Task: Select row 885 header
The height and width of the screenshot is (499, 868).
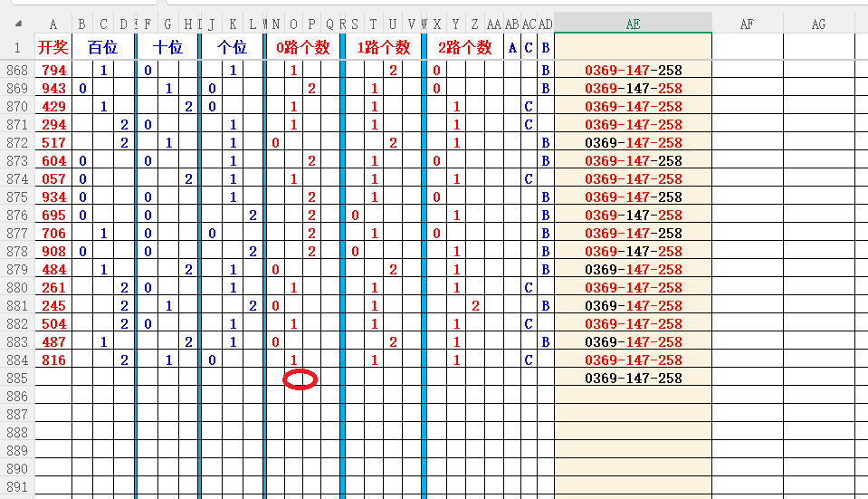Action: pos(17,379)
